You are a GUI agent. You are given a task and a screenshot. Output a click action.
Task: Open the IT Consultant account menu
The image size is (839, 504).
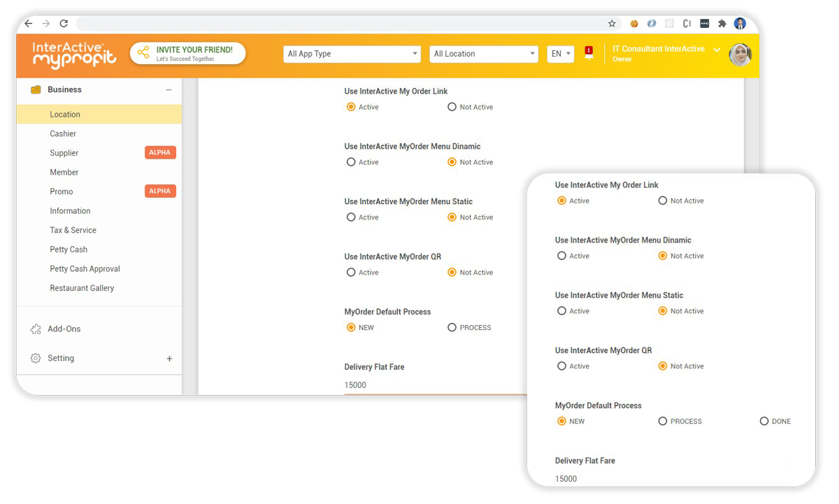pos(664,53)
